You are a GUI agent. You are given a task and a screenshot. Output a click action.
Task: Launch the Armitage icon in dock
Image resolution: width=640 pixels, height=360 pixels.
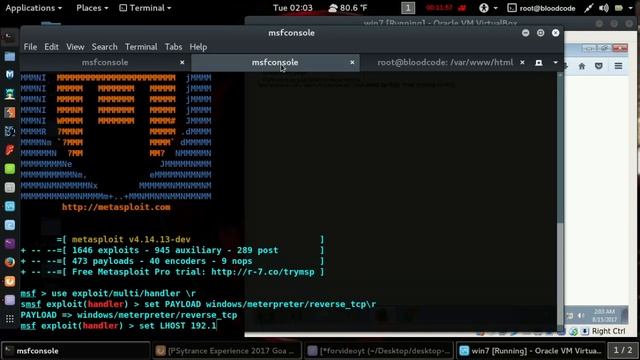[x=9, y=94]
